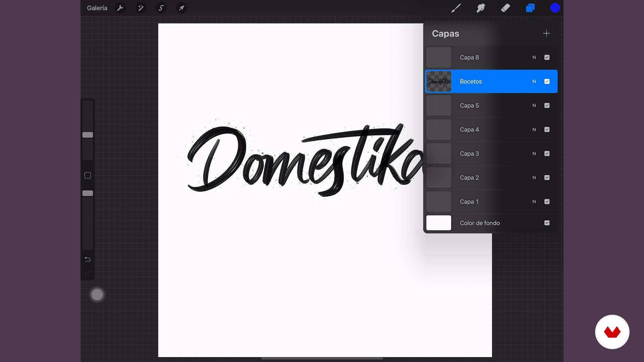Click the Domestika logo badge
Screen dimensions: 644x362
click(x=612, y=332)
